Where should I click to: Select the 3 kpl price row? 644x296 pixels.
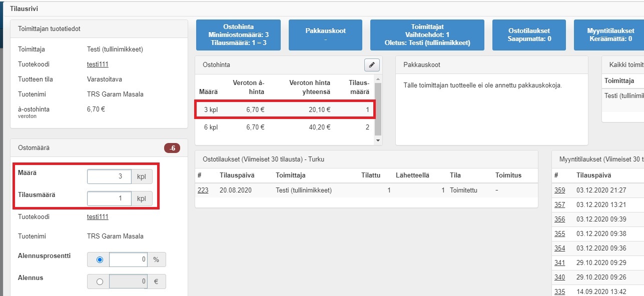point(284,109)
